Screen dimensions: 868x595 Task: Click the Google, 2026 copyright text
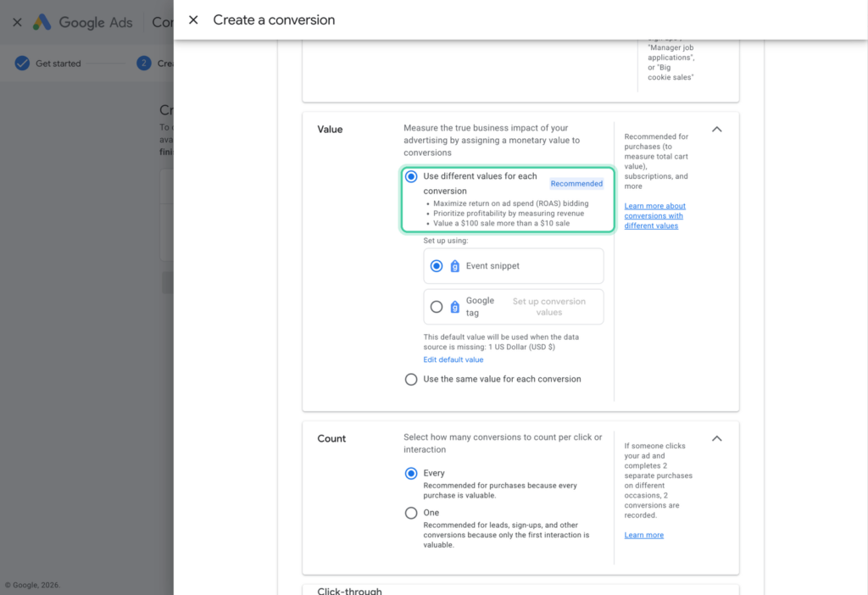tap(33, 585)
